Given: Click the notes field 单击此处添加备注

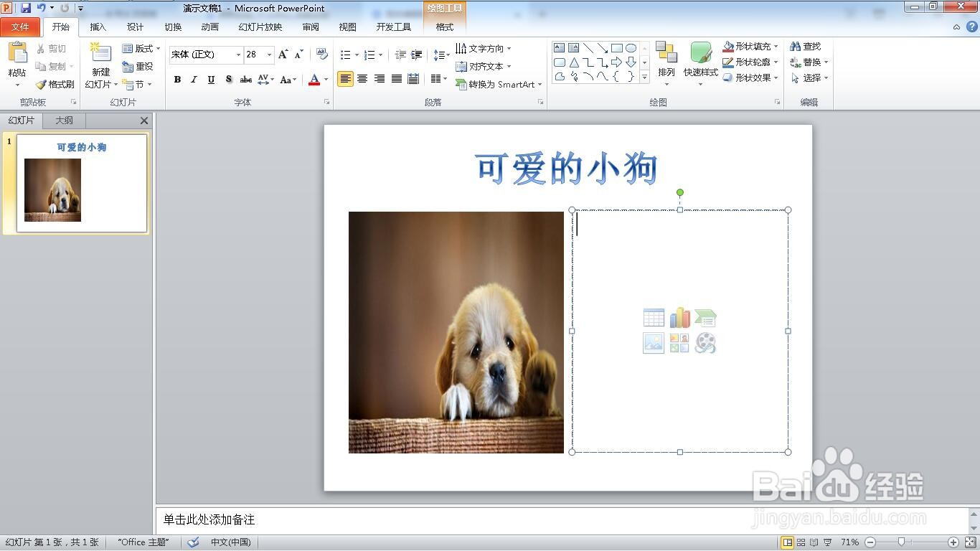Looking at the screenshot, I should 562,520.
